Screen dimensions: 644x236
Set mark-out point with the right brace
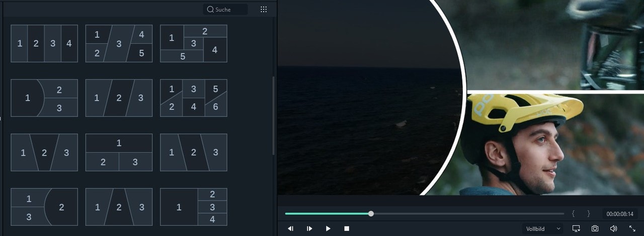(x=588, y=213)
